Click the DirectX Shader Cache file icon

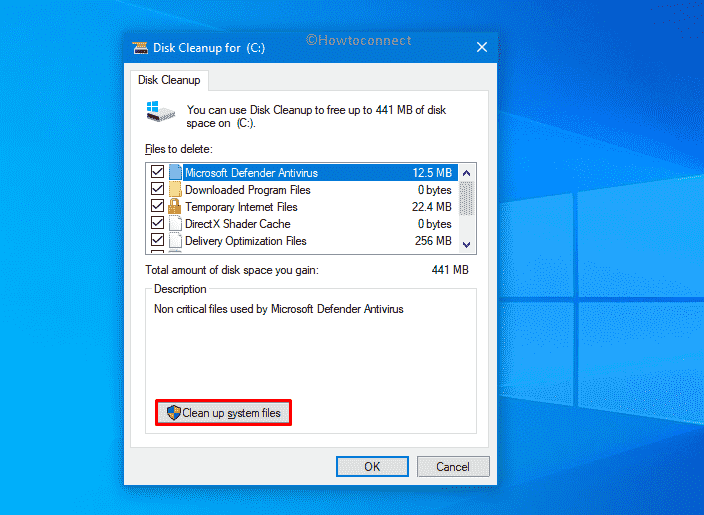(x=175, y=224)
